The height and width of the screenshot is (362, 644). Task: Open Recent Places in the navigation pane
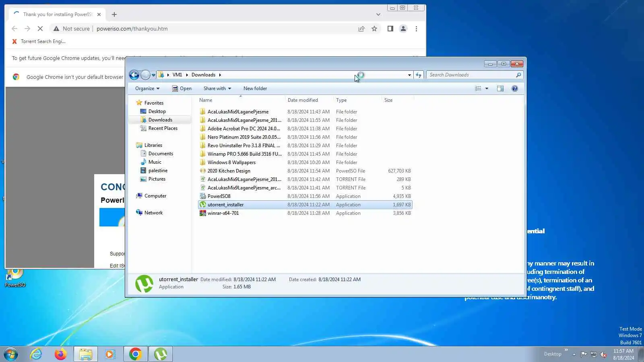pos(163,128)
